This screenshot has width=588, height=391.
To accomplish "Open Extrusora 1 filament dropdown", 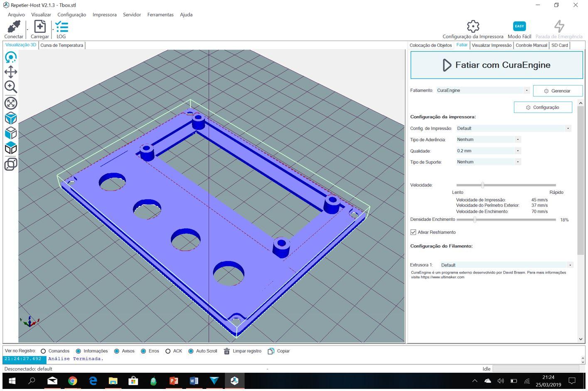I will pyautogui.click(x=507, y=265).
